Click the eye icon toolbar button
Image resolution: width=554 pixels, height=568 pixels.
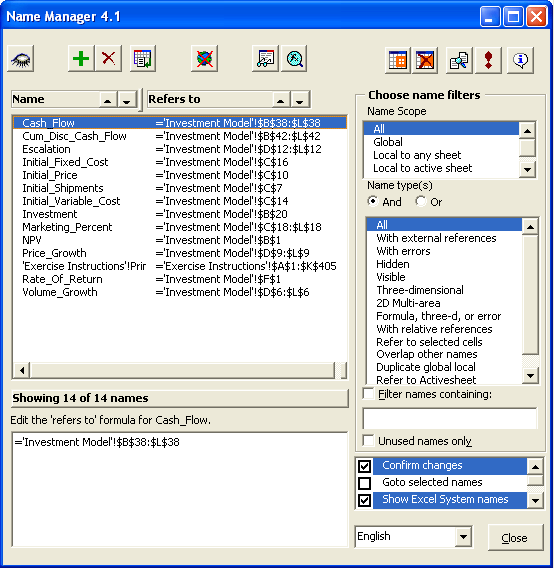21,59
